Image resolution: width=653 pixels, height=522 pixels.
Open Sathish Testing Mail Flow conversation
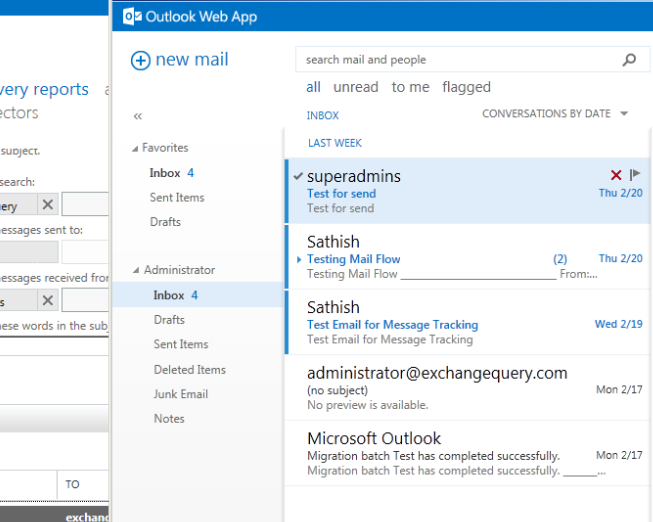coord(467,257)
